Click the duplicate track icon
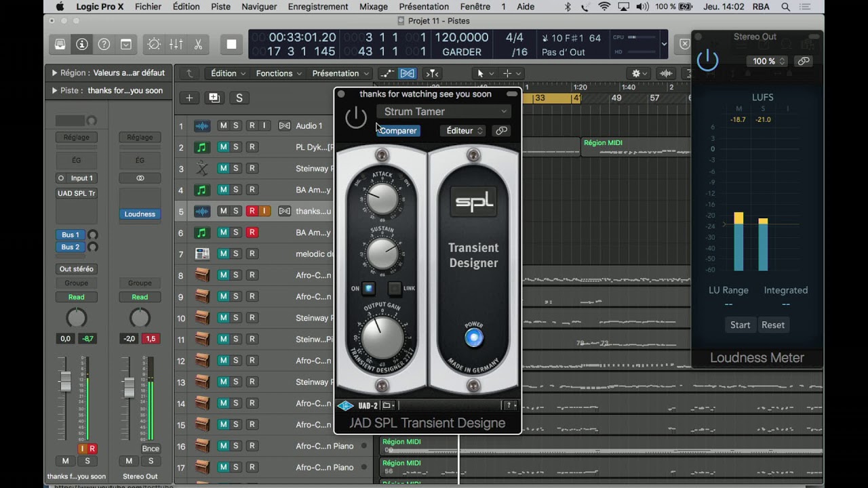This screenshot has height=488, width=868. coord(214,98)
